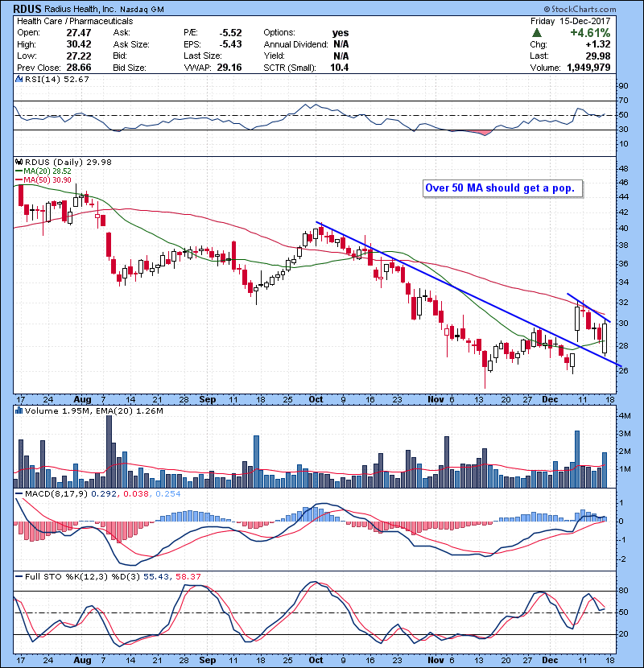Click Oct on the bottom date axis
Image resolution: width=644 pixels, height=668 pixels.
click(x=316, y=660)
